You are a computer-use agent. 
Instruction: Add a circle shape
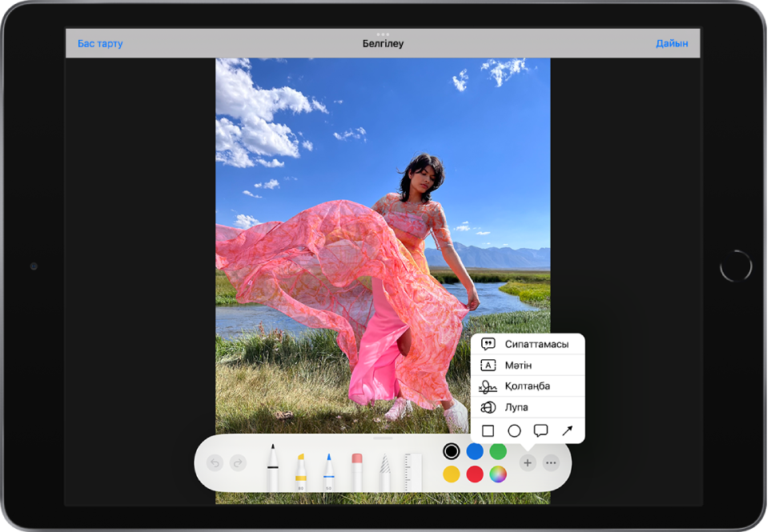[515, 430]
